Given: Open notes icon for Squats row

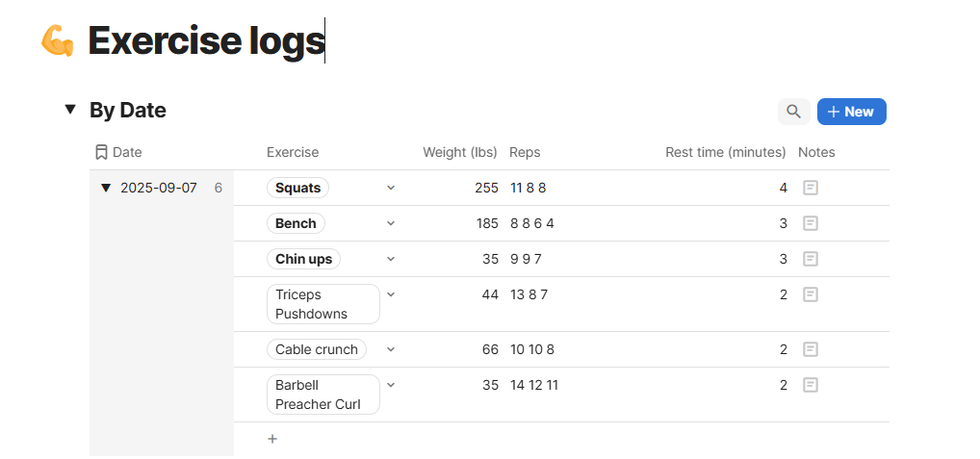Looking at the screenshot, I should [811, 188].
